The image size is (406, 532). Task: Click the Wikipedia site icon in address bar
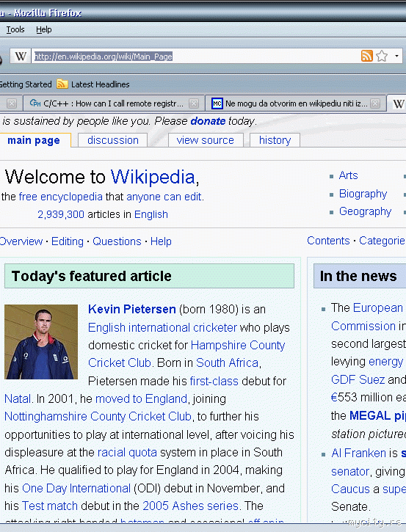[x=21, y=56]
